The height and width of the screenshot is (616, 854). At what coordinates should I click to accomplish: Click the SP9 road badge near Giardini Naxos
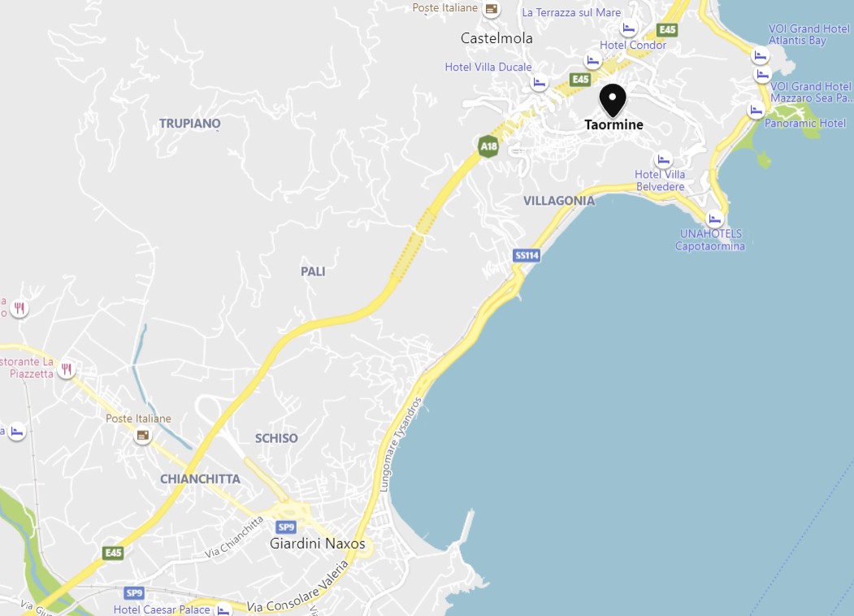coord(286,527)
